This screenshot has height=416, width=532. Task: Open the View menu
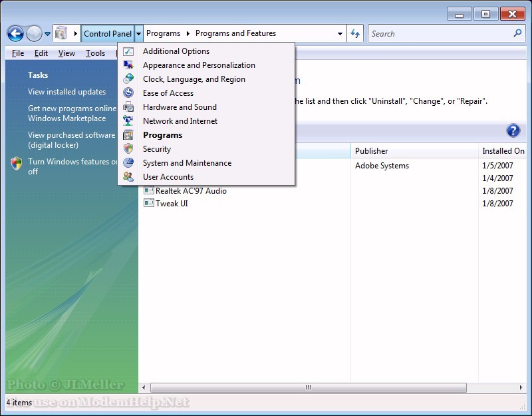66,53
